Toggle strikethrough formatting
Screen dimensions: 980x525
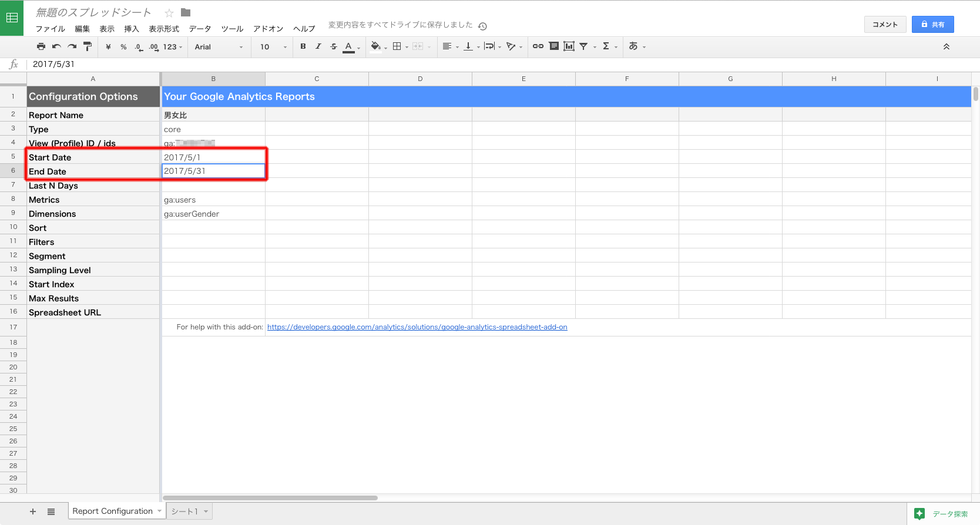click(x=334, y=46)
